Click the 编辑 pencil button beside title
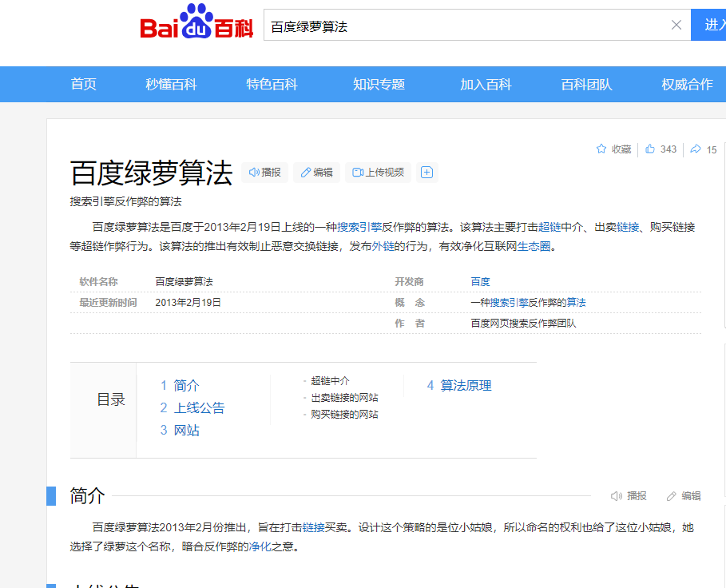 click(317, 173)
